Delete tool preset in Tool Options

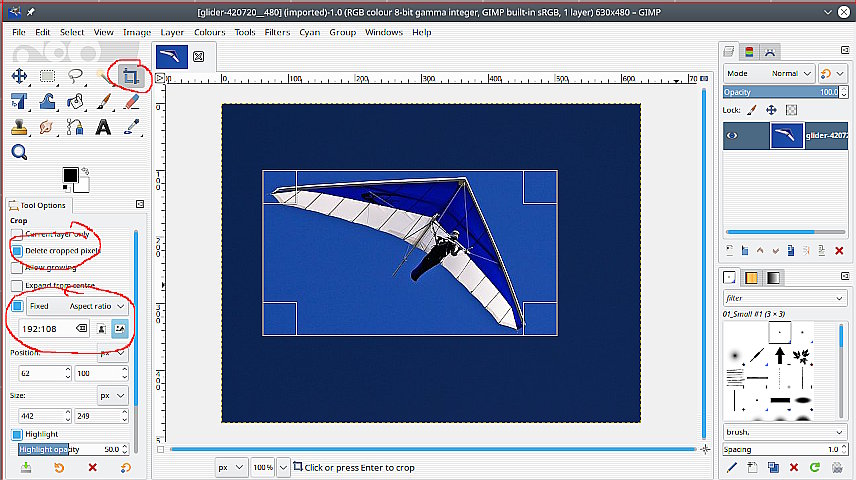(x=92, y=468)
